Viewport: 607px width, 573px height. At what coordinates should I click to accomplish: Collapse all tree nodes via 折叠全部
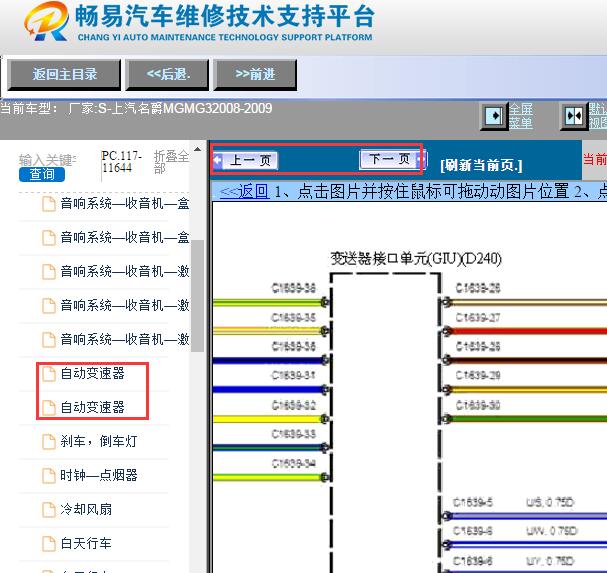[x=171, y=162]
